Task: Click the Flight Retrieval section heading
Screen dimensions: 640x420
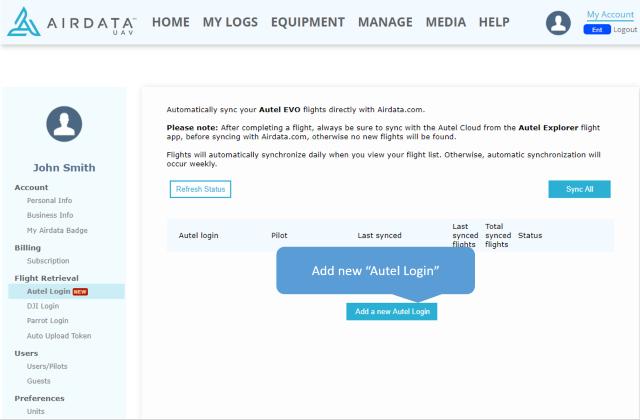Action: point(47,278)
